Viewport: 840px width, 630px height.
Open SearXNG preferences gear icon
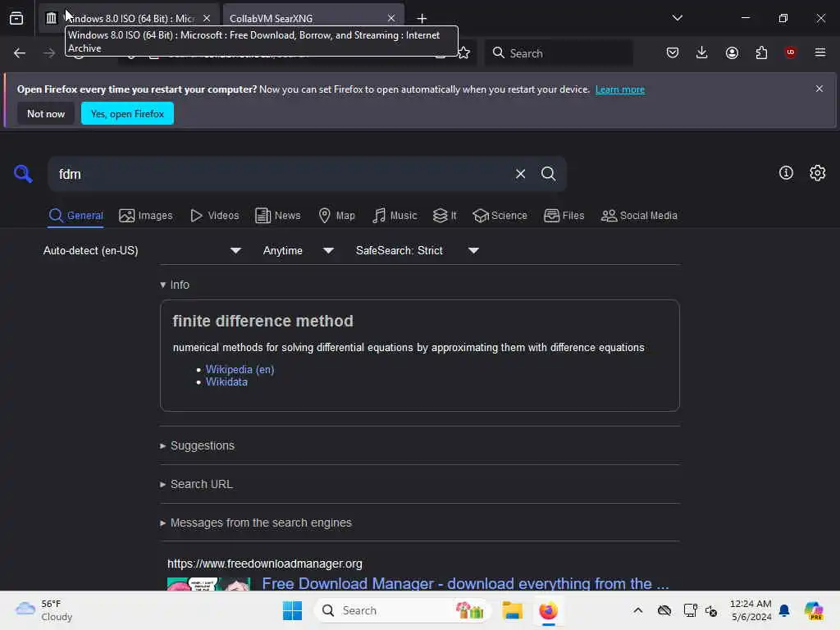point(818,172)
